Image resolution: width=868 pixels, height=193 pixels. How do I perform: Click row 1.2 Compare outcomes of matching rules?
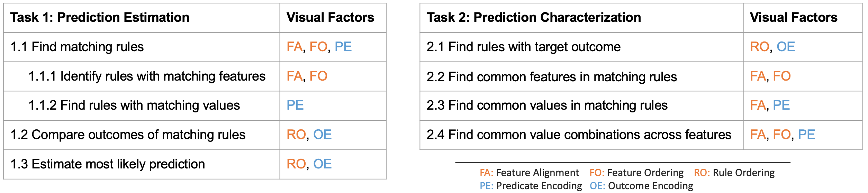point(128,135)
